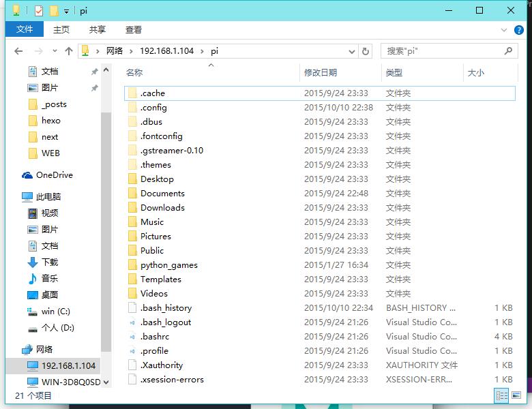This screenshot has height=409, width=532.
Task: Refresh the pi folder listing
Action: [x=366, y=51]
